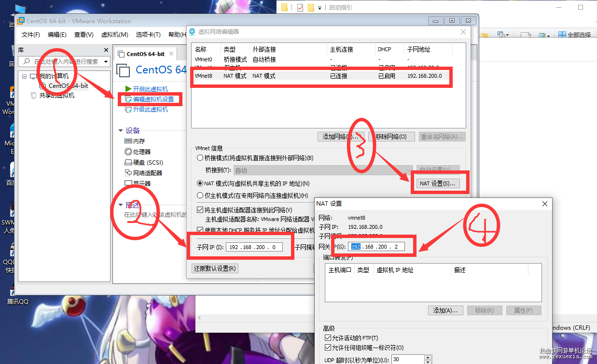Click the 显示器 display icon
The width and height of the screenshot is (597, 364).
128,183
